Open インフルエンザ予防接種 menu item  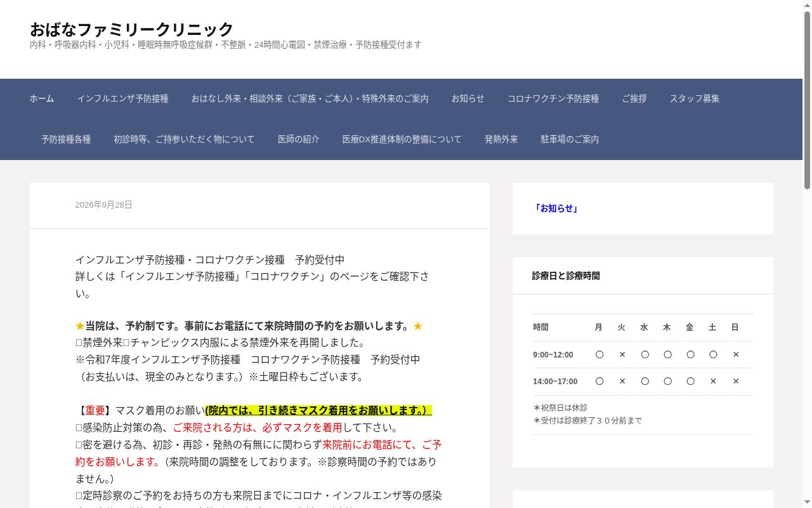coord(122,98)
